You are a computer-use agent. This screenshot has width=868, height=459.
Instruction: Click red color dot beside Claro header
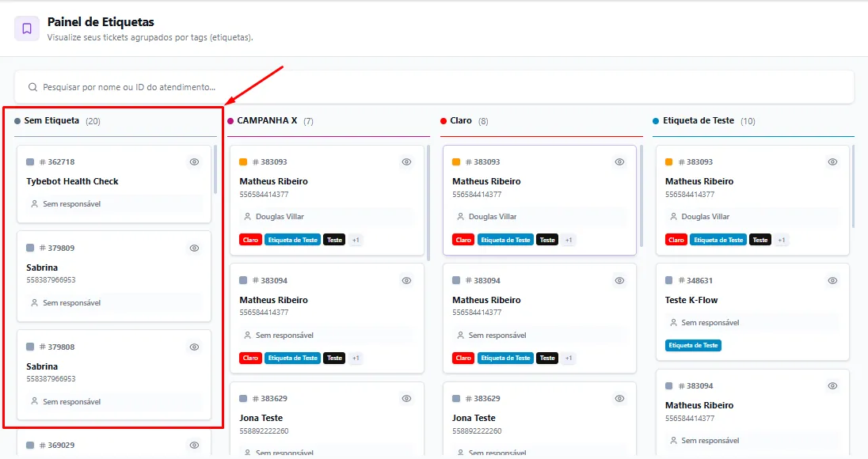pyautogui.click(x=444, y=121)
